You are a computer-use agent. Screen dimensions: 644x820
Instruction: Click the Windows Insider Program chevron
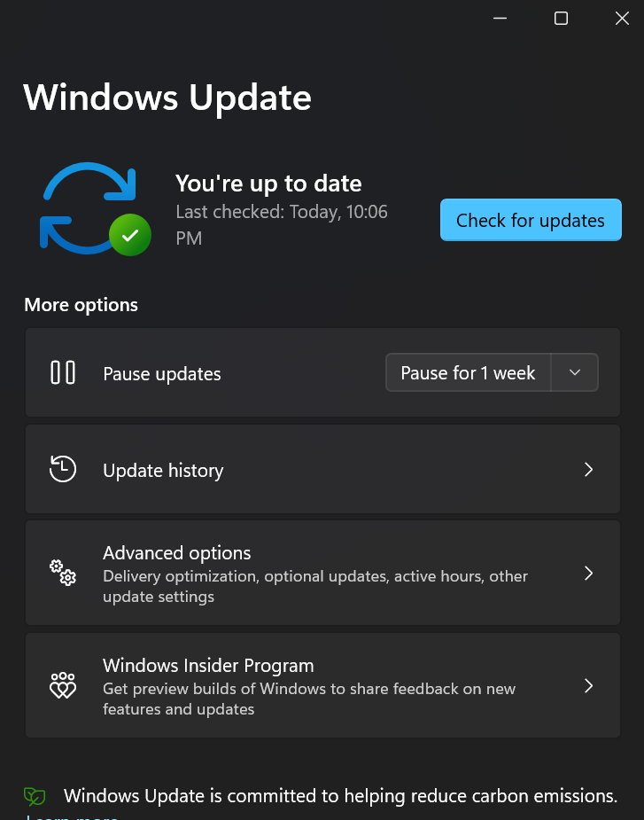point(588,685)
